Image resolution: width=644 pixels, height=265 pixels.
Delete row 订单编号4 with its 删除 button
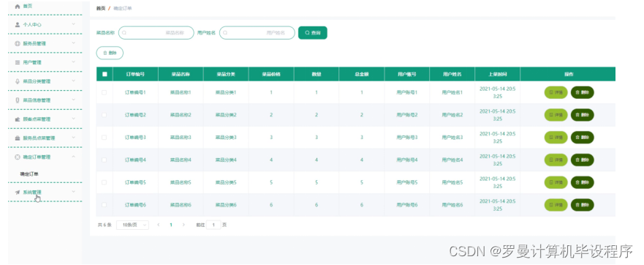(582, 160)
